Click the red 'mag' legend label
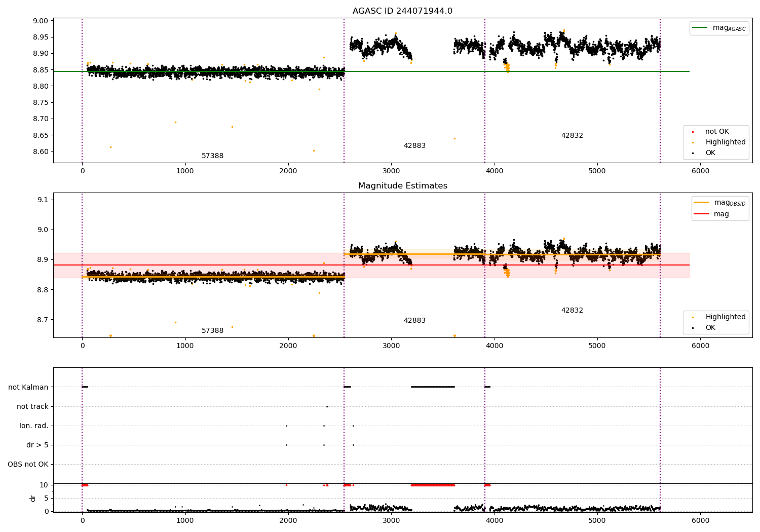The width and height of the screenshot is (760, 532). coord(721,214)
